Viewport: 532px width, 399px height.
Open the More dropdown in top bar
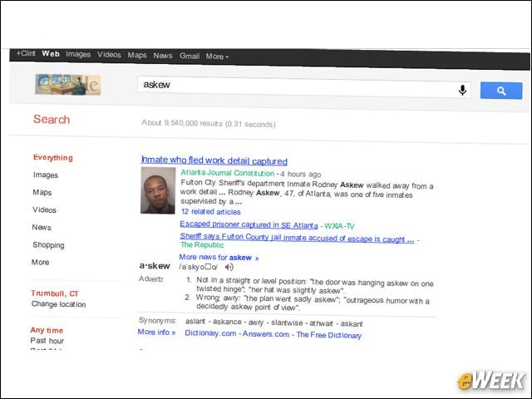(217, 57)
